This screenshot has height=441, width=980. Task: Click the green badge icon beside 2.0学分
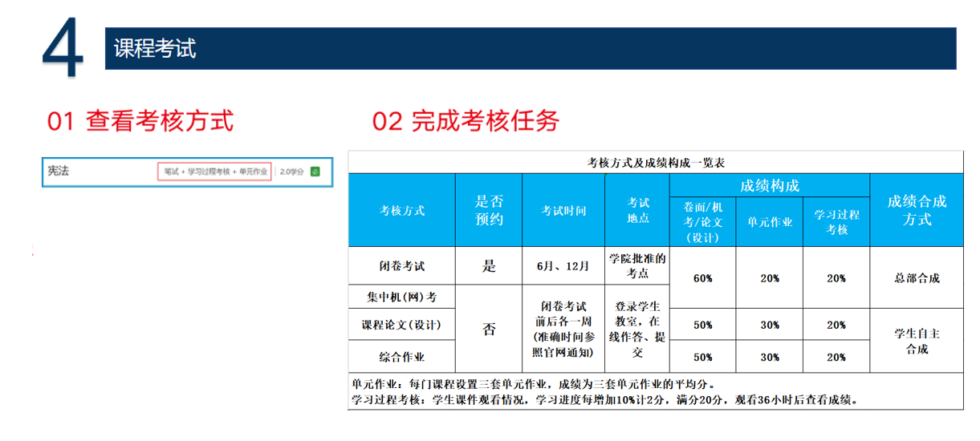point(315,172)
